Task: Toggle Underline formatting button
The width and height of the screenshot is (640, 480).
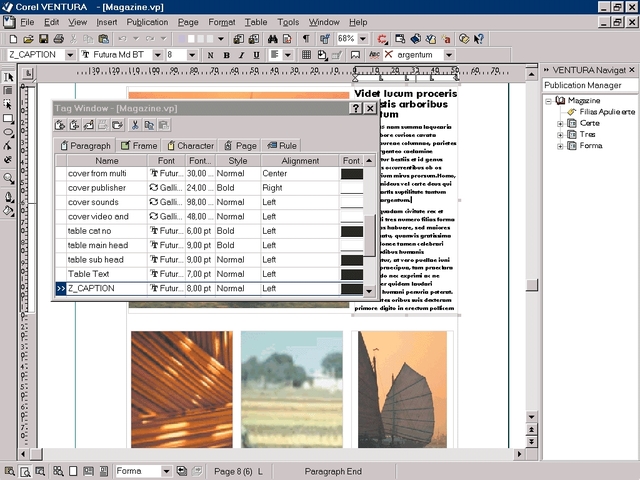Action: pos(256,55)
